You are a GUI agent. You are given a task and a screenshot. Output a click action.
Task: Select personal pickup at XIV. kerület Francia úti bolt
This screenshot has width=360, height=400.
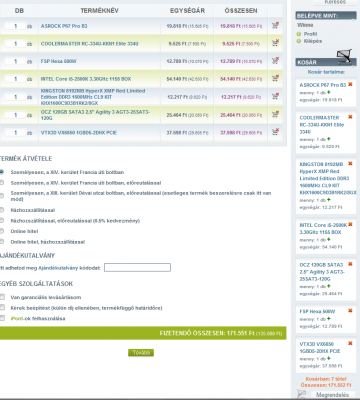click(x=2, y=172)
